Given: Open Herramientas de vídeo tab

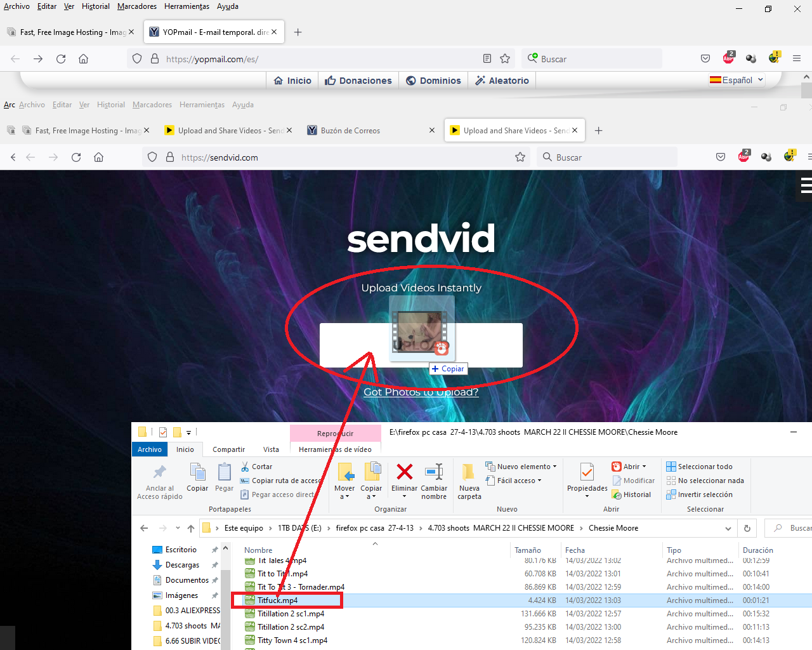Looking at the screenshot, I should (x=335, y=449).
